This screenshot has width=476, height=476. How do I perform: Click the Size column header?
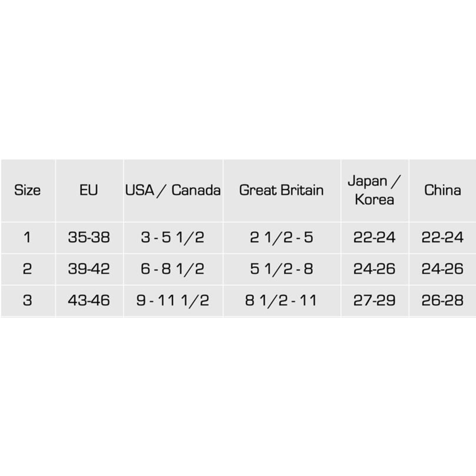tap(27, 190)
